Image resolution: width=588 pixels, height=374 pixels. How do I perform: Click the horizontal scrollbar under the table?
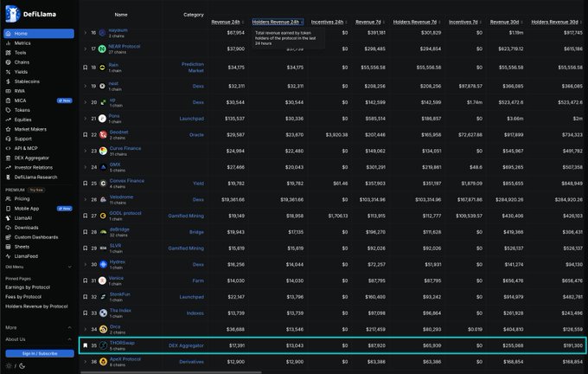tap(171, 372)
